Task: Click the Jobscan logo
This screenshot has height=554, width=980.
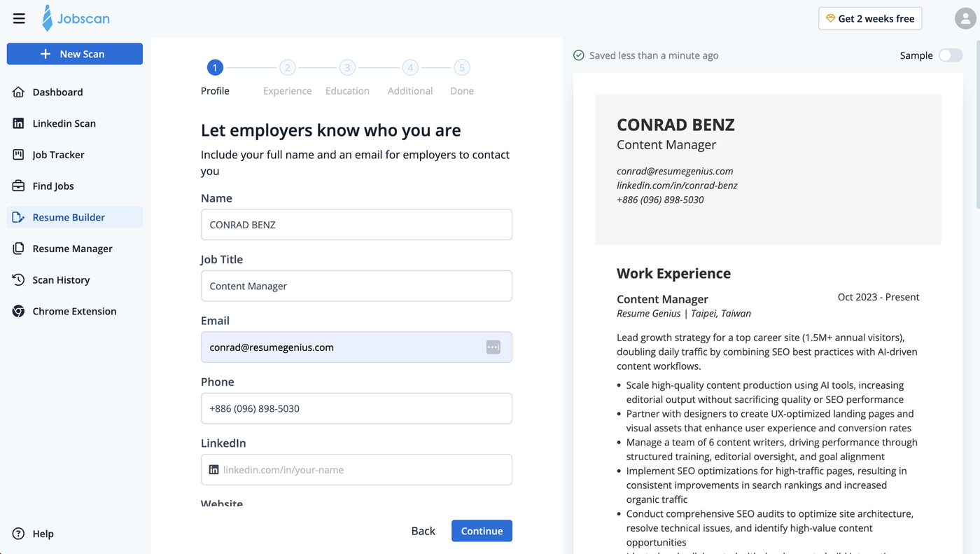Action: [76, 18]
